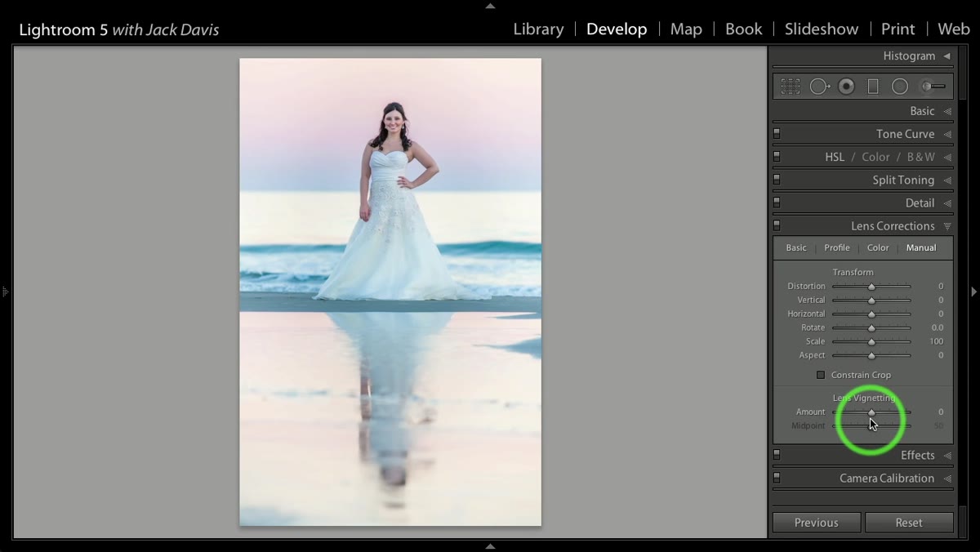
Task: Click the Lightroom 5 identity plate text
Action: (x=118, y=30)
